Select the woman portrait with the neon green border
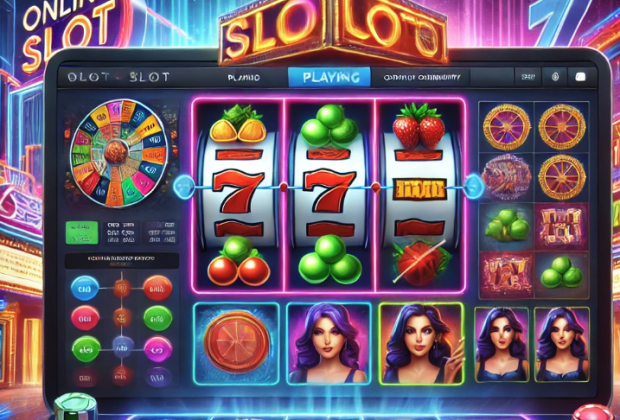Image resolution: width=620 pixels, height=420 pixels. coord(421,343)
